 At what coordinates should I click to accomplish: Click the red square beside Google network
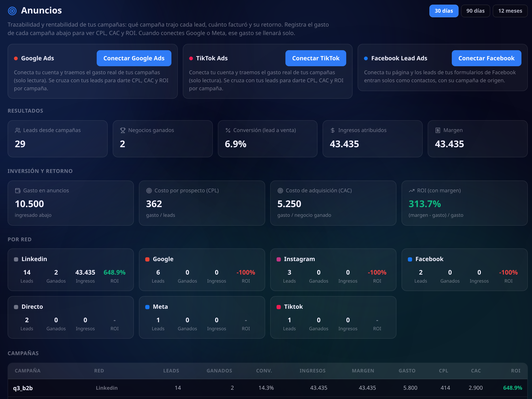pos(147,259)
